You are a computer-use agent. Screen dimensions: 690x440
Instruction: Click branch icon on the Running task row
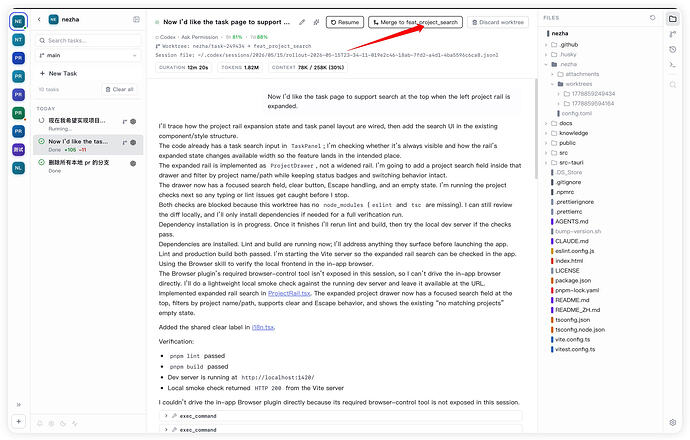(125, 121)
